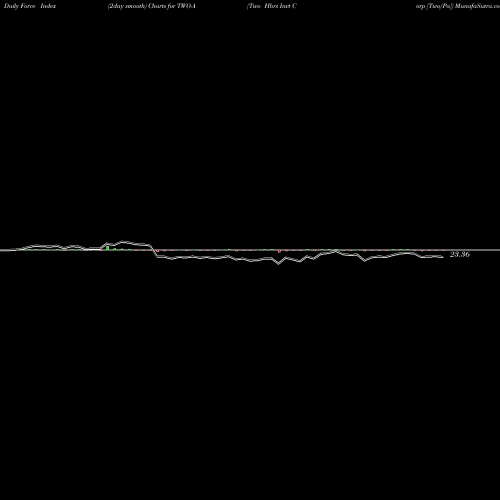Click the tall green bar on the zero line

point(108,248)
